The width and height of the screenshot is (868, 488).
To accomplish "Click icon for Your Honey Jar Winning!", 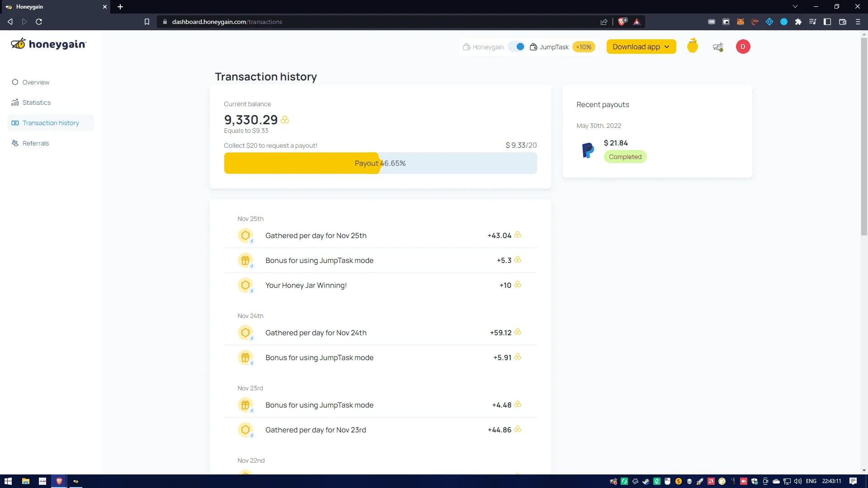I will pyautogui.click(x=245, y=285).
